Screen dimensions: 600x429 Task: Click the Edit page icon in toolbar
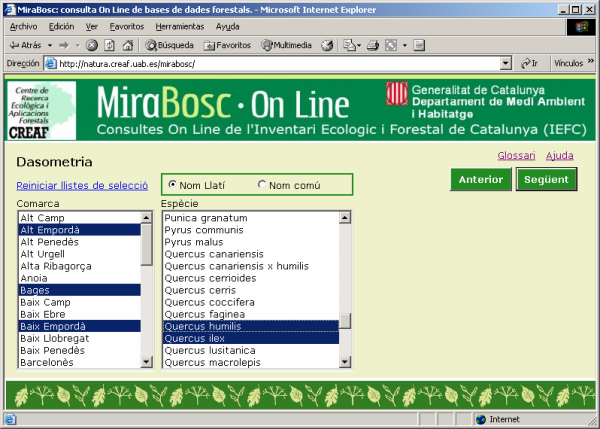[419, 45]
